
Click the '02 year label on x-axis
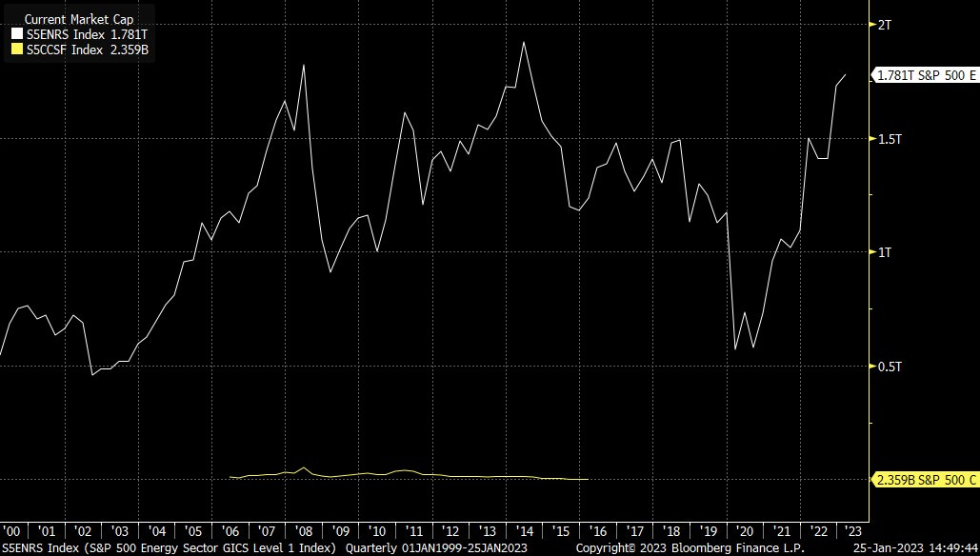[83, 531]
